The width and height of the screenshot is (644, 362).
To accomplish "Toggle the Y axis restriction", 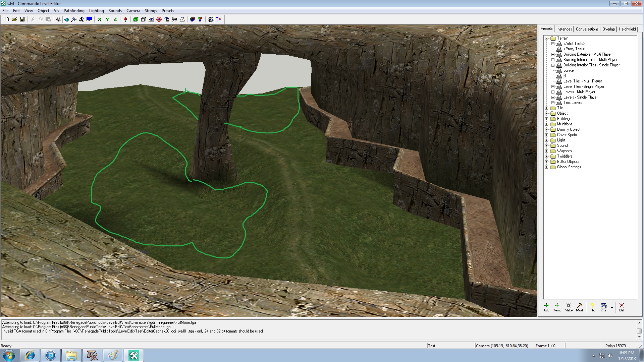I will tap(107, 19).
